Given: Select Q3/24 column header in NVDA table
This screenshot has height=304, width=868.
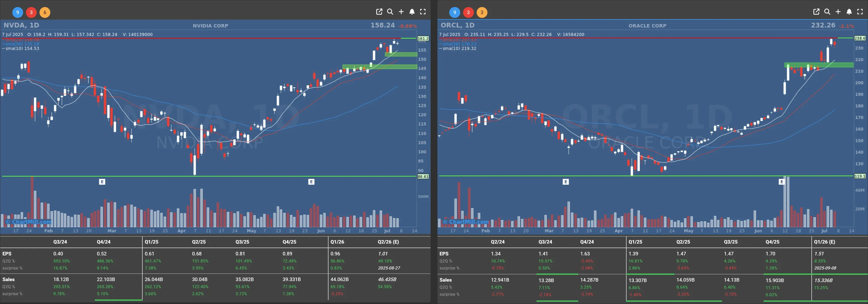Looking at the screenshot, I should tap(60, 242).
